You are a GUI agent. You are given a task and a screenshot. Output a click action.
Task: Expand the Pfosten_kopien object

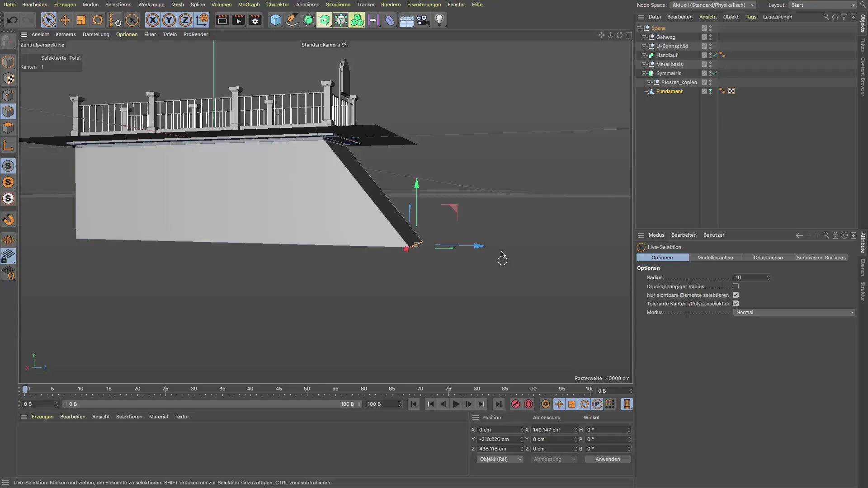[x=649, y=82]
